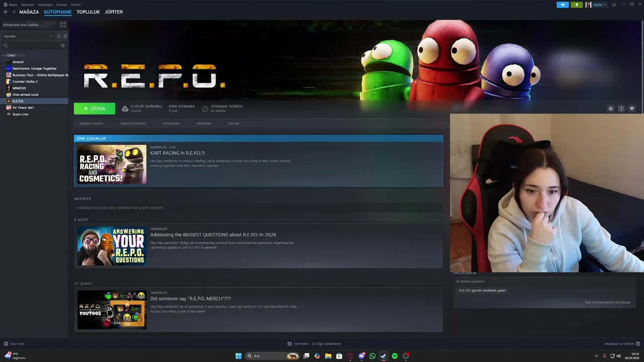Add R.E.P.O. to favorites heart icon

pyautogui.click(x=632, y=109)
